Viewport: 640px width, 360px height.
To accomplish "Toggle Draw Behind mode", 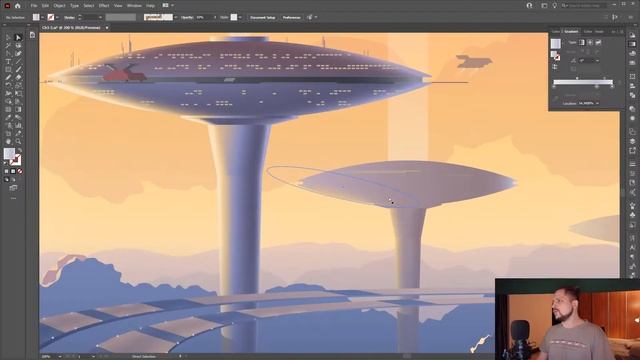I will [13, 180].
